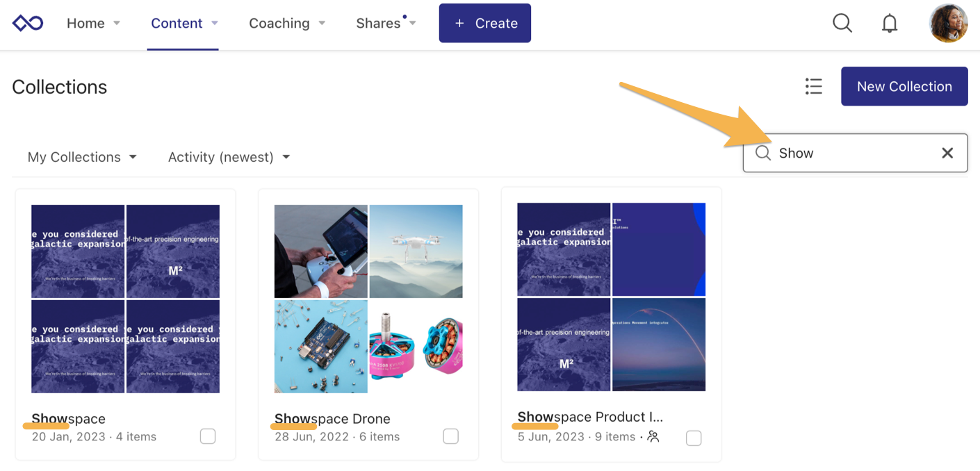
Task: Open the global search magnifier icon
Action: click(842, 23)
